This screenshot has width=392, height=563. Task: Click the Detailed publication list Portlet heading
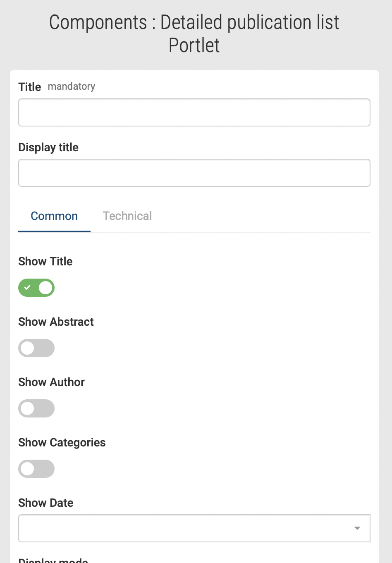point(194,34)
